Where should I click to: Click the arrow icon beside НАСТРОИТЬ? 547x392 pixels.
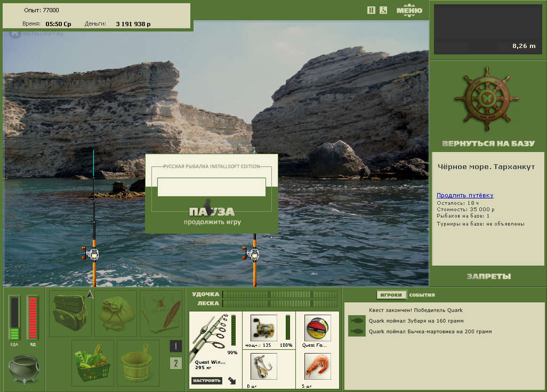(232, 380)
